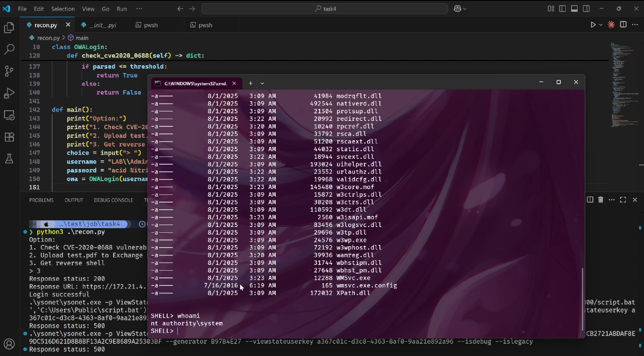Click the Accounts icon
Screen dimensions: 644x356
click(x=9, y=344)
